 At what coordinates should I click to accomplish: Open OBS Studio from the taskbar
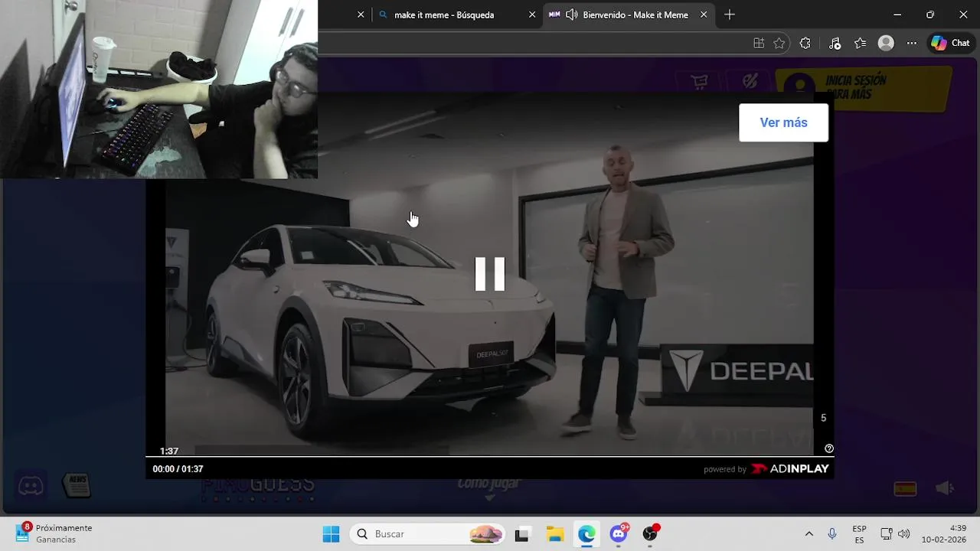650,534
